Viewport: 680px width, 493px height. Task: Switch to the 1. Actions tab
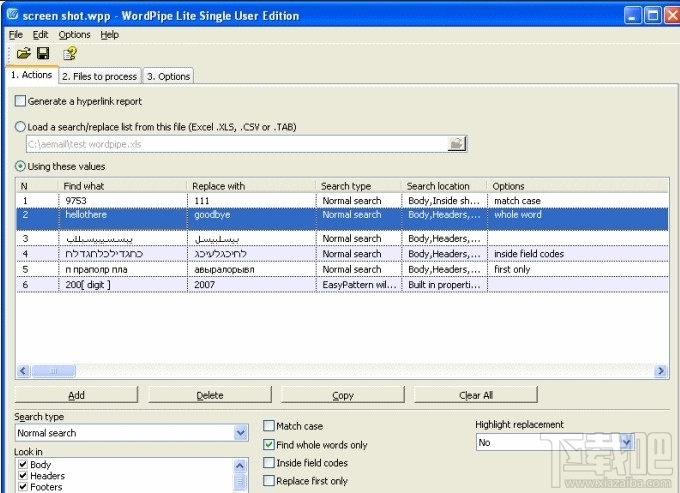click(32, 75)
